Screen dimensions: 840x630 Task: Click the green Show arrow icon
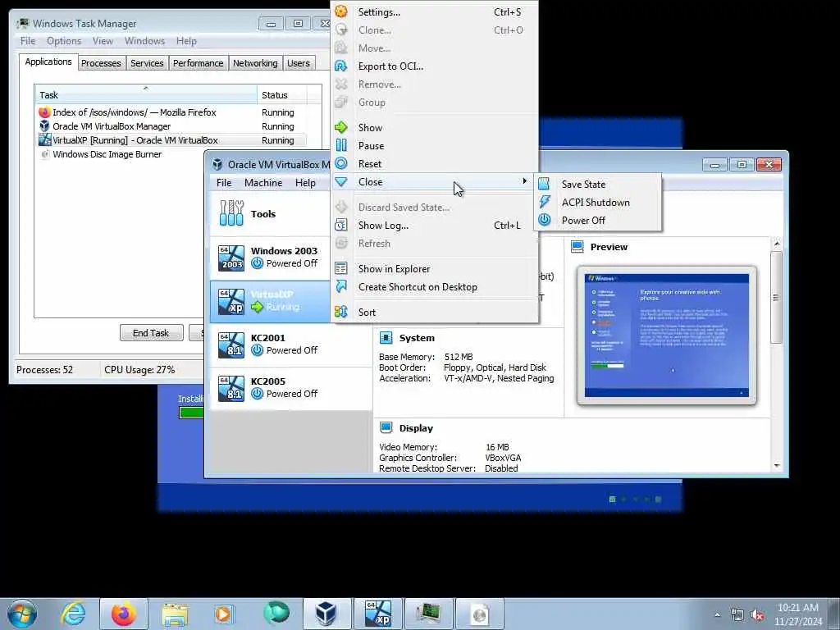point(340,127)
